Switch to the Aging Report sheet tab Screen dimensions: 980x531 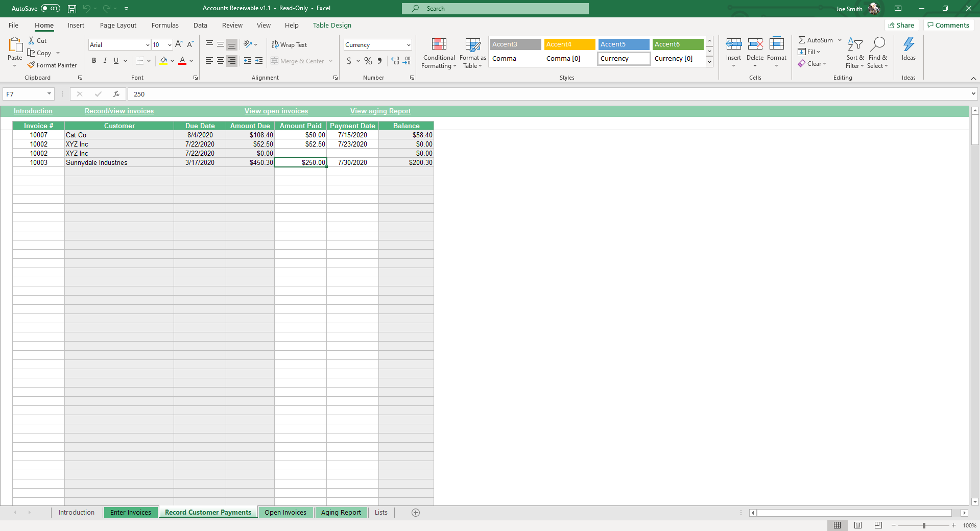click(x=341, y=513)
